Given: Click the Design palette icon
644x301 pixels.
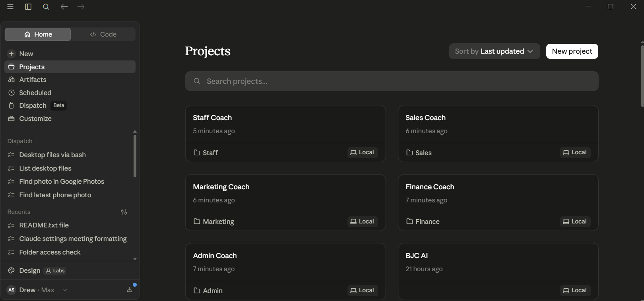Looking at the screenshot, I should (12, 270).
